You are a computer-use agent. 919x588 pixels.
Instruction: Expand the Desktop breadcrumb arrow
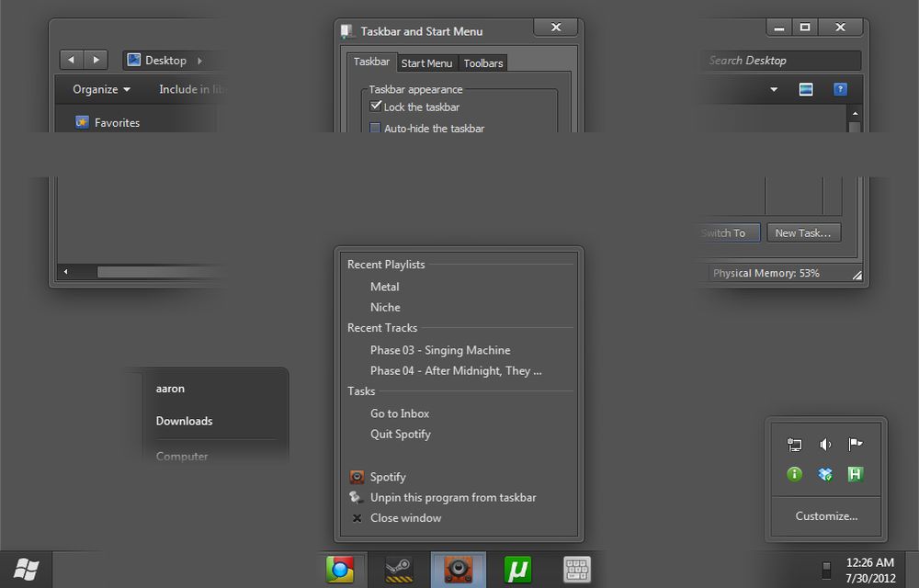199,61
